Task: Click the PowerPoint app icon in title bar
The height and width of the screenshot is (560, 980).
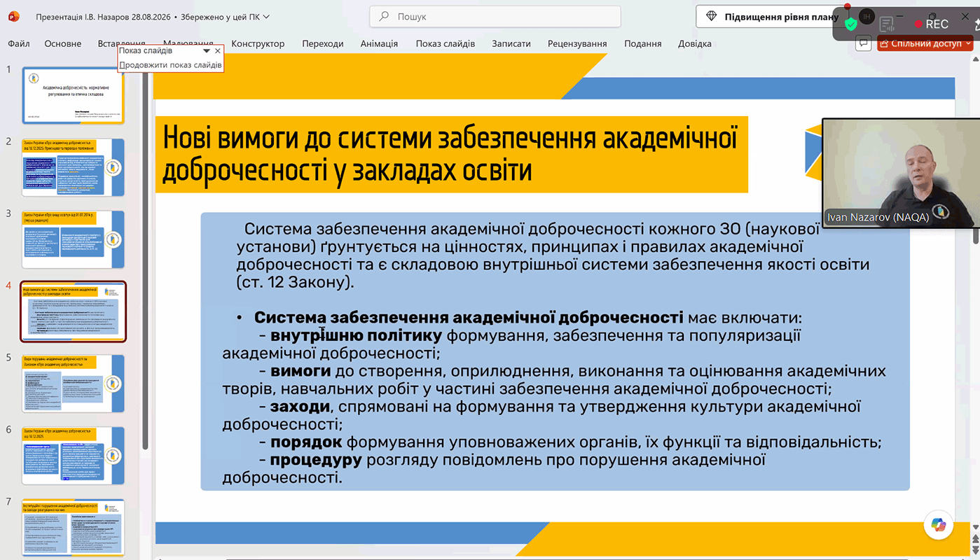Action: [x=13, y=16]
